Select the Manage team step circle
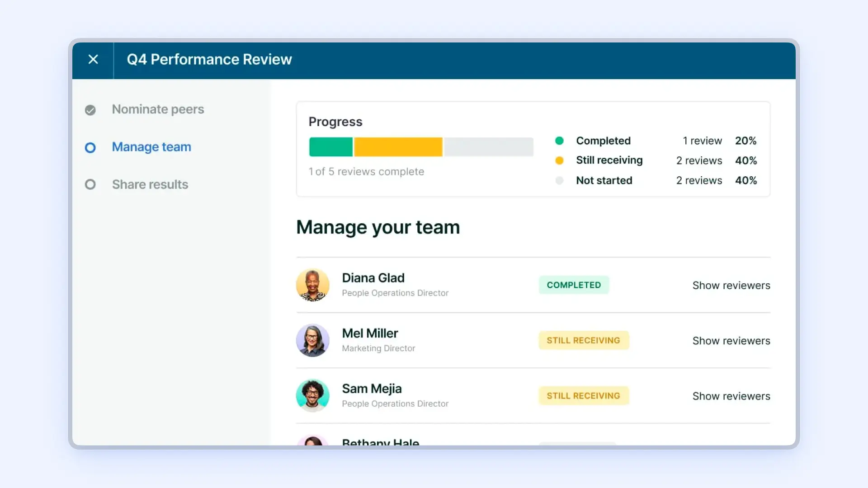This screenshot has width=868, height=488. pyautogui.click(x=90, y=147)
